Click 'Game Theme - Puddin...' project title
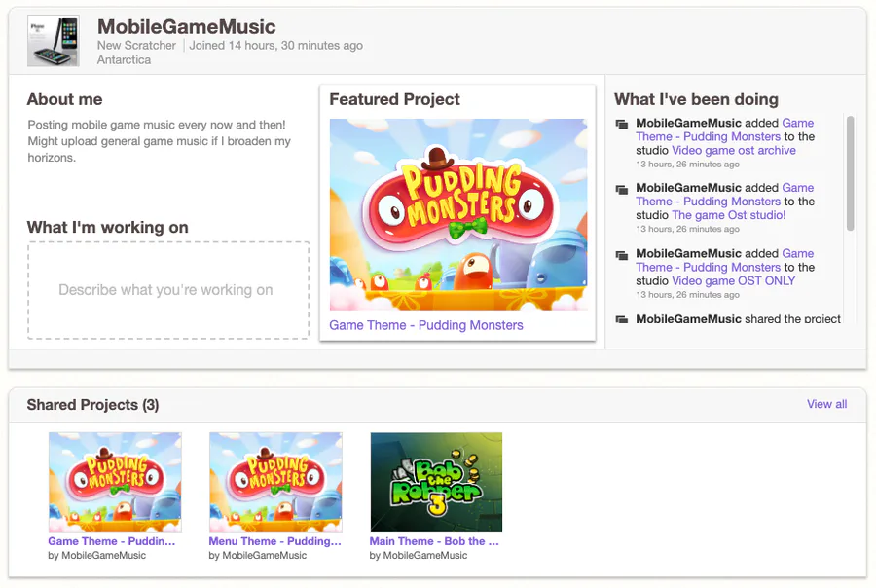This screenshot has width=876, height=588. click(112, 541)
